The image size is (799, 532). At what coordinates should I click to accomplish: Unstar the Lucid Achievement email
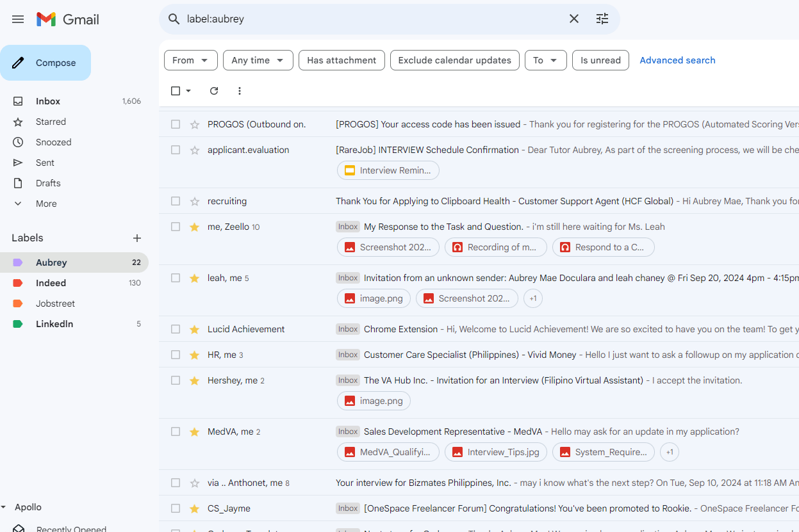tap(195, 329)
